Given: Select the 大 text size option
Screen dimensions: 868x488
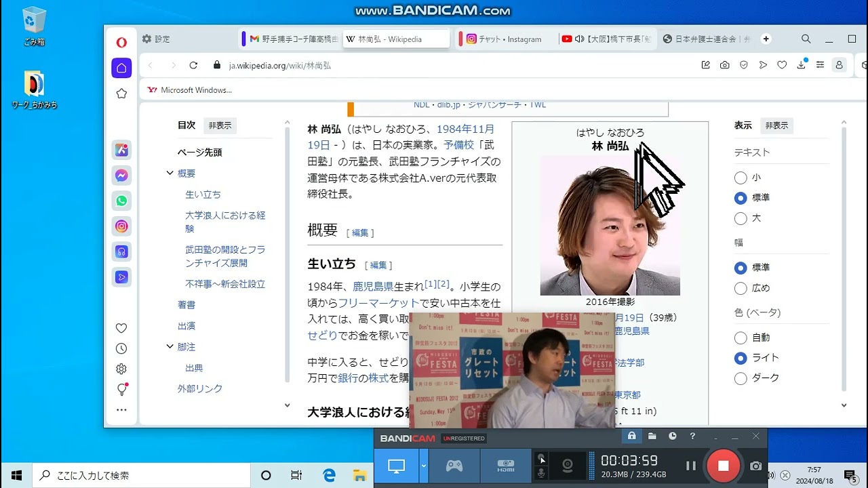Looking at the screenshot, I should point(741,218).
